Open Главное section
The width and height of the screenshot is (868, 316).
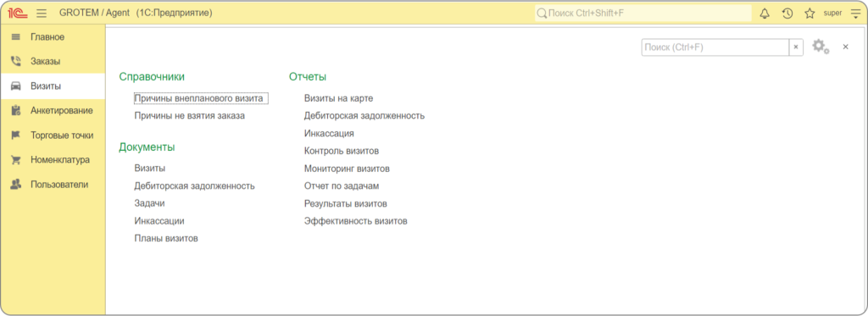53,37
